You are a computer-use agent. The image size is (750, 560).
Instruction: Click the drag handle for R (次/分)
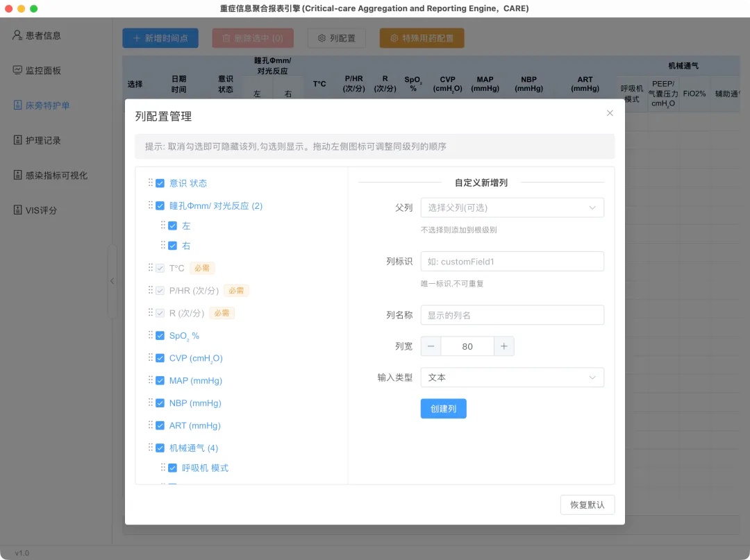click(x=150, y=312)
